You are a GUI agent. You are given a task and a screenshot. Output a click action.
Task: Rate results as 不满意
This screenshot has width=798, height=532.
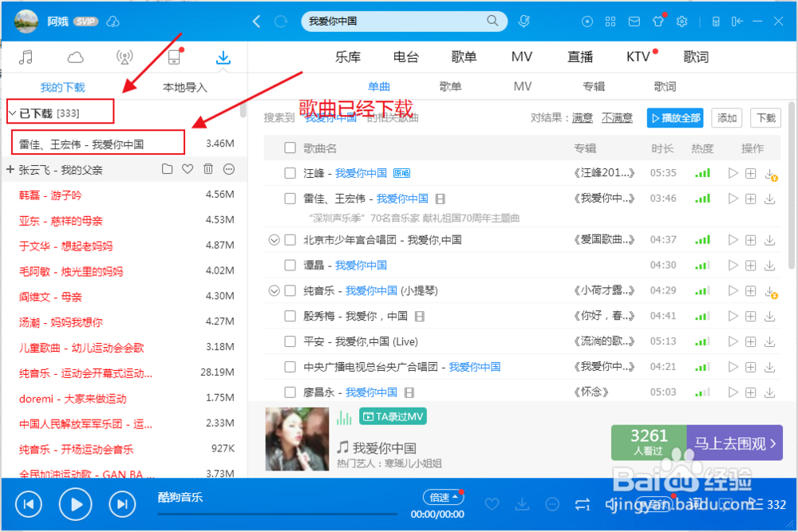617,118
